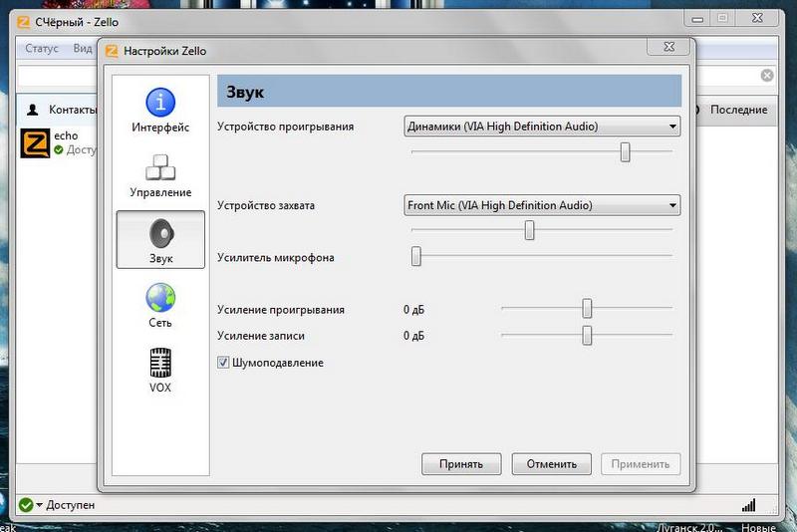
Task: Click the Zello logo in main title bar
Action: pyautogui.click(x=23, y=22)
